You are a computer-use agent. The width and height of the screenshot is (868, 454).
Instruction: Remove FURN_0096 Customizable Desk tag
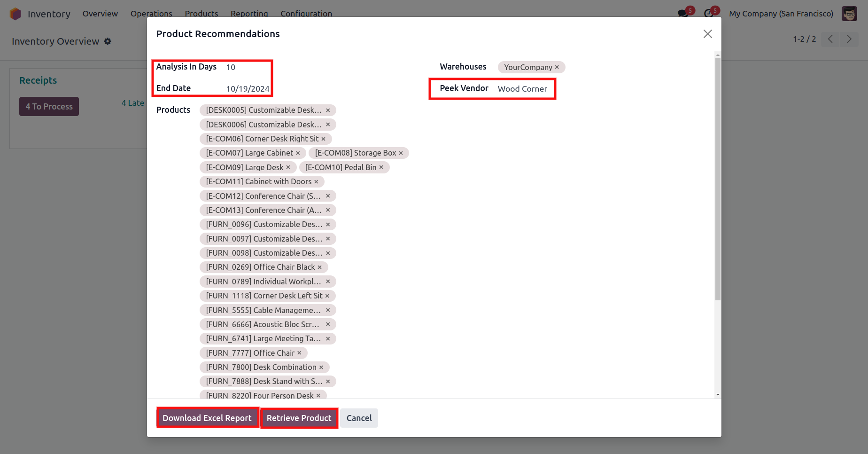click(328, 225)
